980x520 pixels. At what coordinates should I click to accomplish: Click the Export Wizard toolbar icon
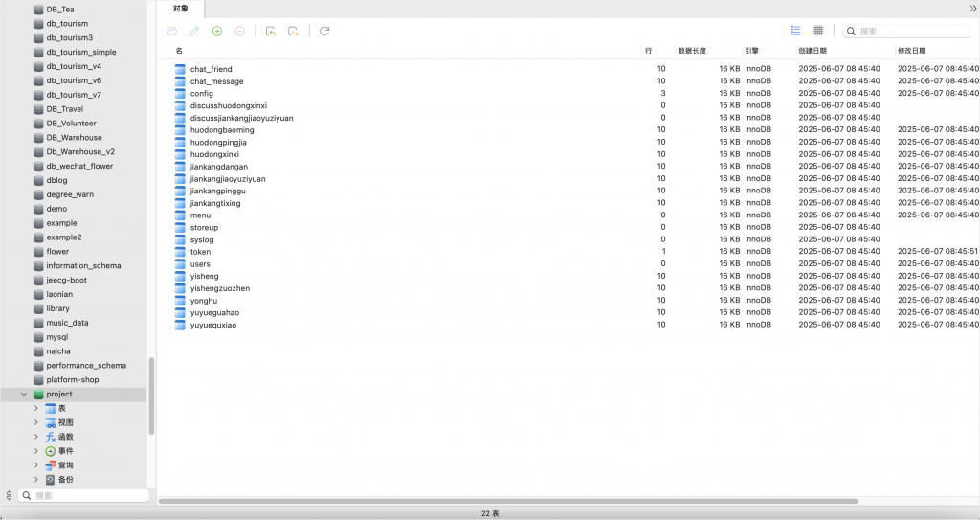tap(294, 32)
